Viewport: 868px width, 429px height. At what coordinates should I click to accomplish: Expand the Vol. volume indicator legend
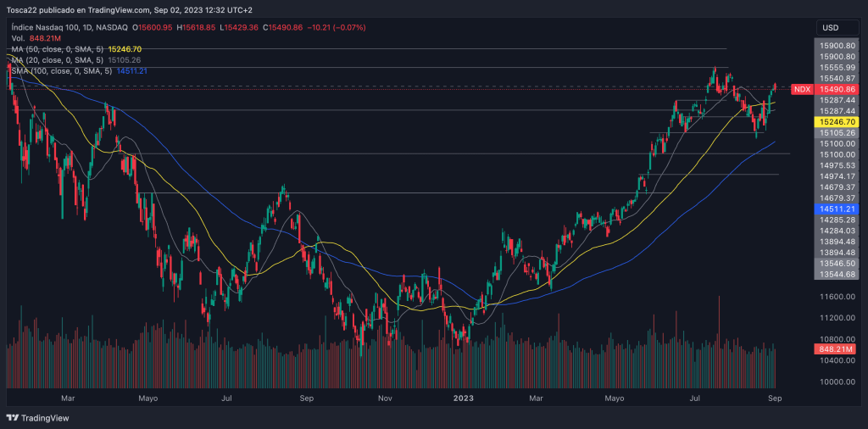[x=18, y=39]
